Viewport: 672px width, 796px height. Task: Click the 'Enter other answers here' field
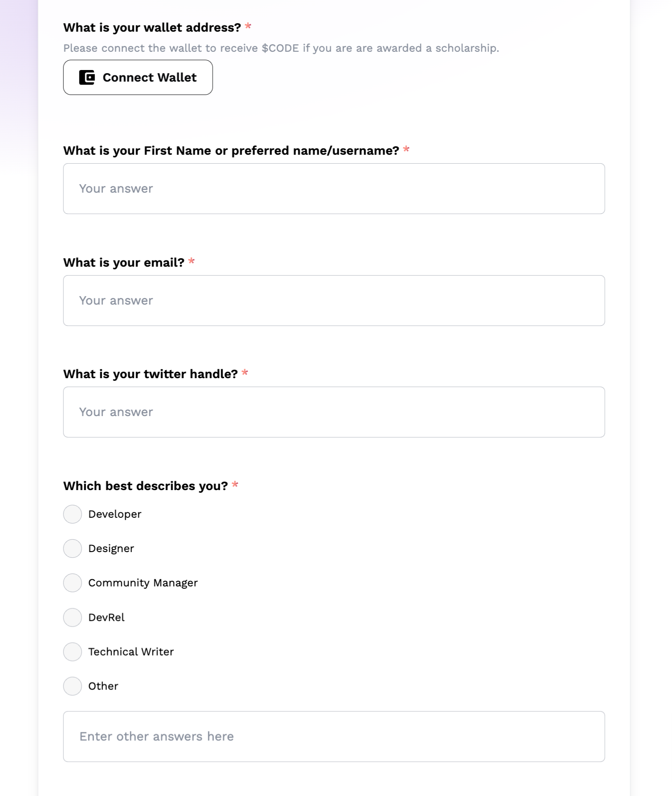(334, 737)
